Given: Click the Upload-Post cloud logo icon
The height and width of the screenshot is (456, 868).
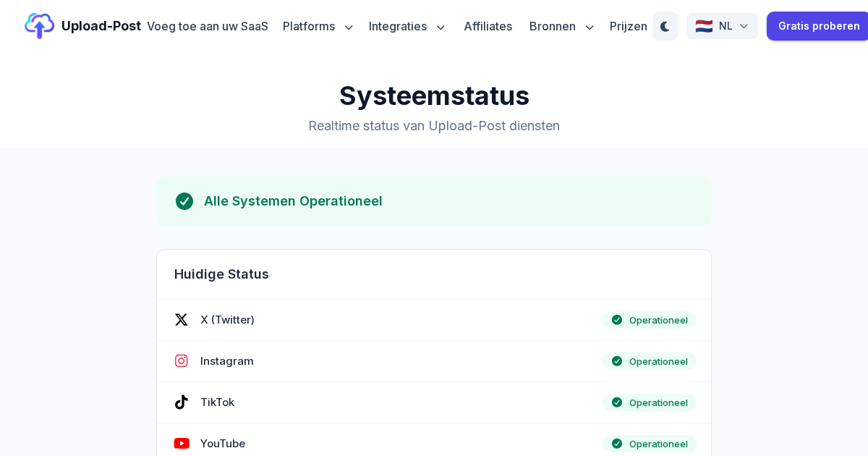Looking at the screenshot, I should [39, 26].
